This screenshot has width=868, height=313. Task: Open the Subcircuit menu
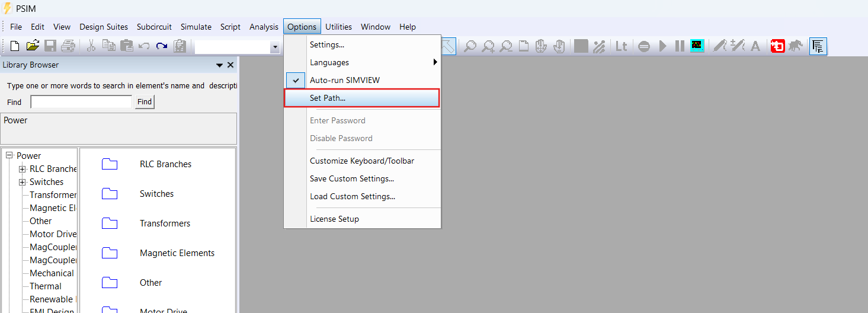(154, 27)
